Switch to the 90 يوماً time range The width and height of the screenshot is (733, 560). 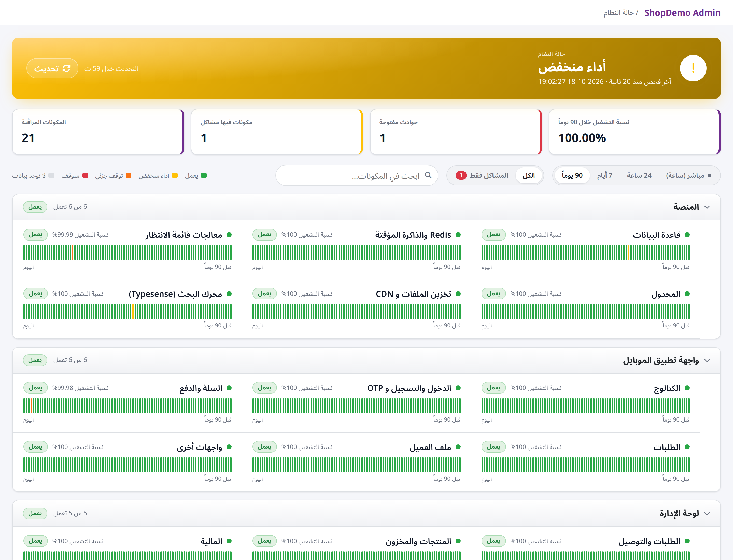572,175
